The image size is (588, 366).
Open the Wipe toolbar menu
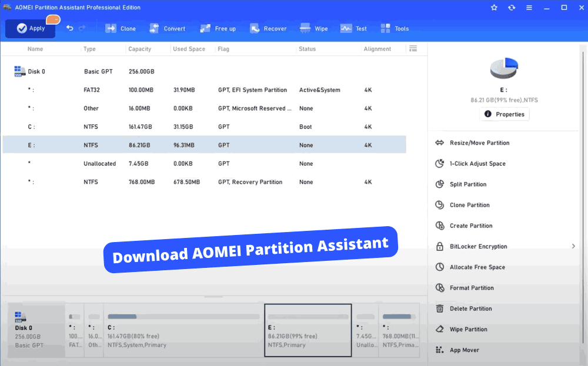[x=314, y=28]
